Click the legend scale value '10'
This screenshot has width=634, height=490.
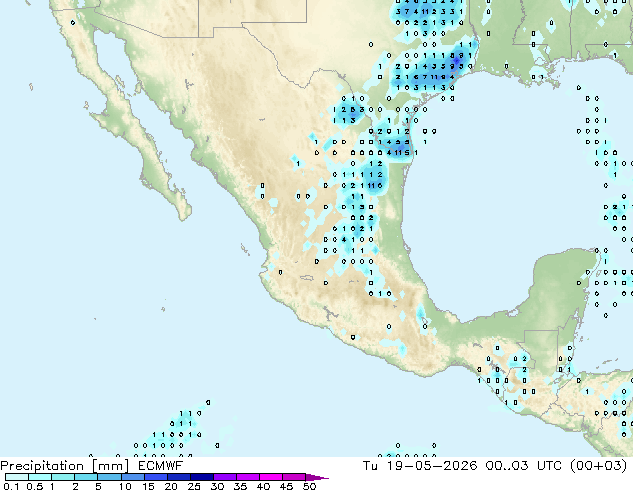point(125,486)
